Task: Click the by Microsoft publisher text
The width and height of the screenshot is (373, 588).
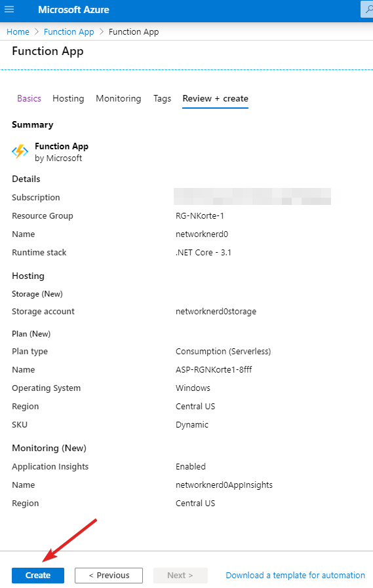Action: point(58,158)
